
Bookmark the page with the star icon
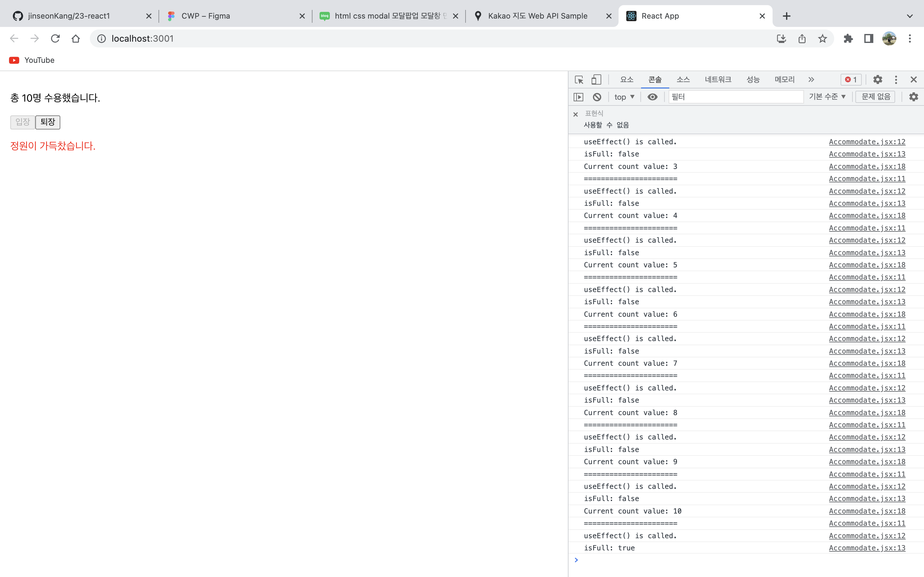click(x=822, y=38)
